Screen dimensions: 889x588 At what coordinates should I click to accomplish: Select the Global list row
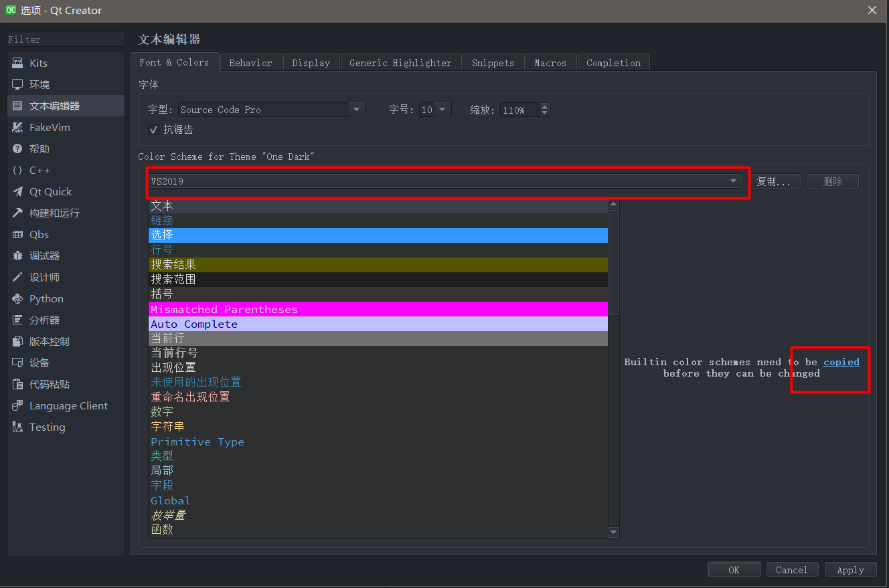[378, 500]
